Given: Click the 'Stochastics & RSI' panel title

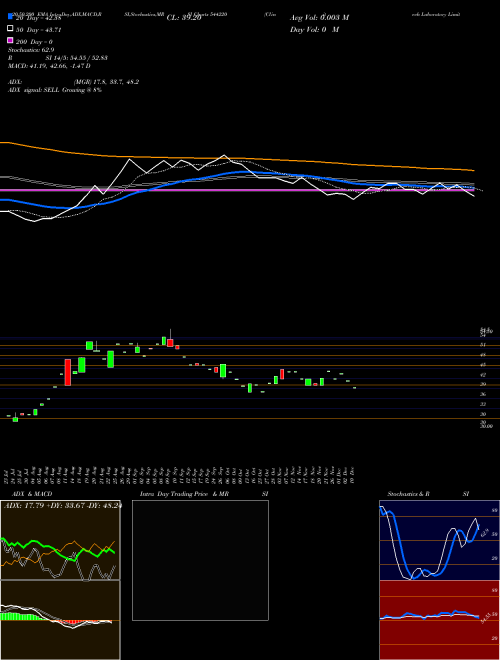Looking at the screenshot, I should [428, 494].
